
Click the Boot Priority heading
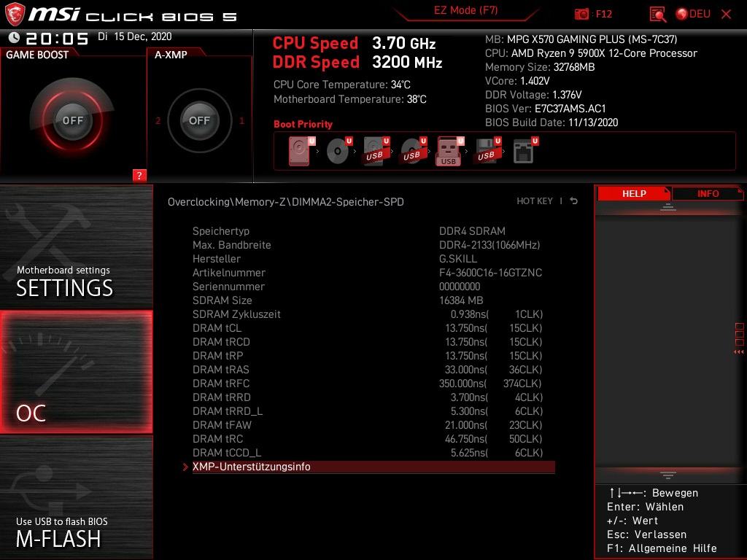(303, 124)
